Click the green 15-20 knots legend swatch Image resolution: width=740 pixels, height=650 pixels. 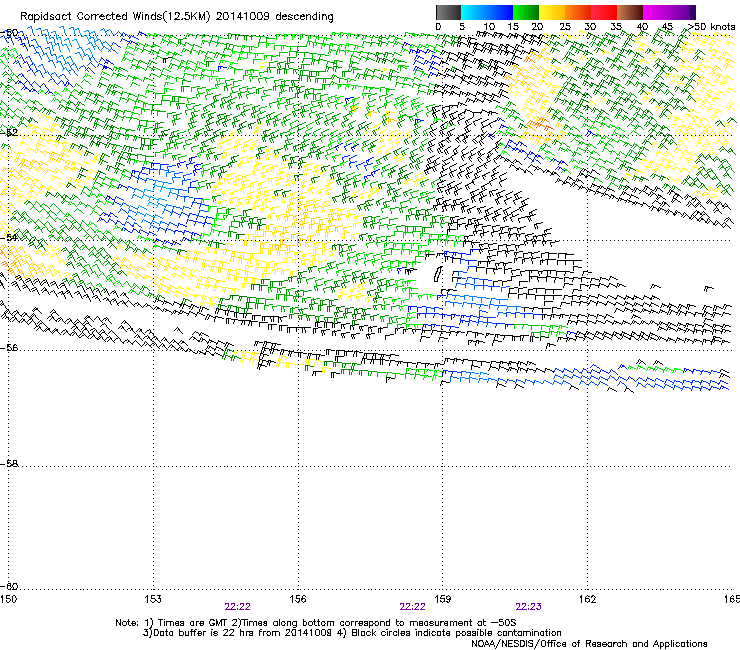[x=526, y=12]
